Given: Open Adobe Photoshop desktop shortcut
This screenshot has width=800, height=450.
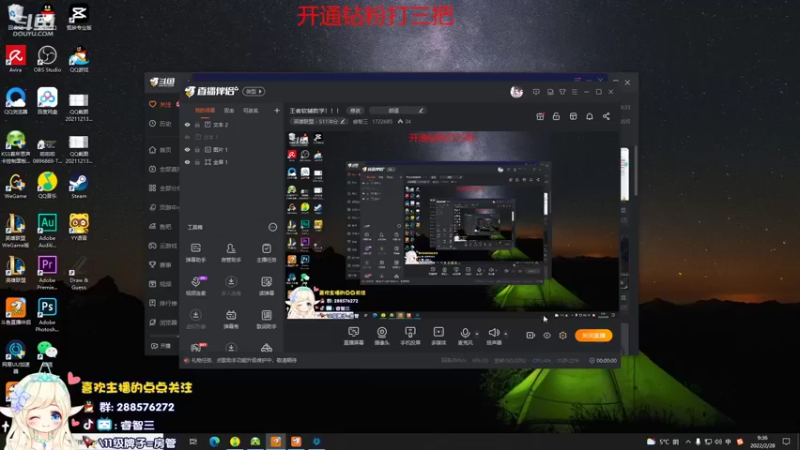Looking at the screenshot, I should pyautogui.click(x=47, y=314).
